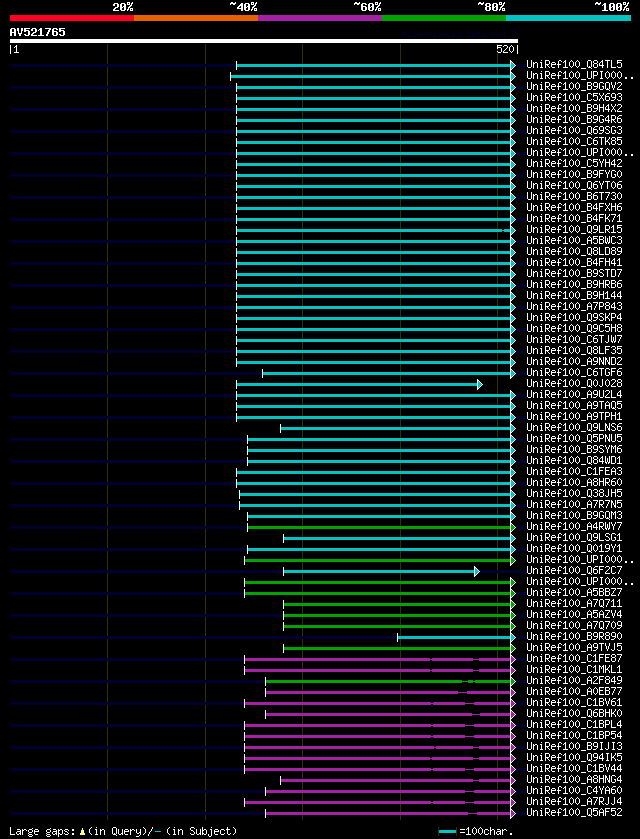Select the UniRef100_B9GQM3 label

pos(574,516)
